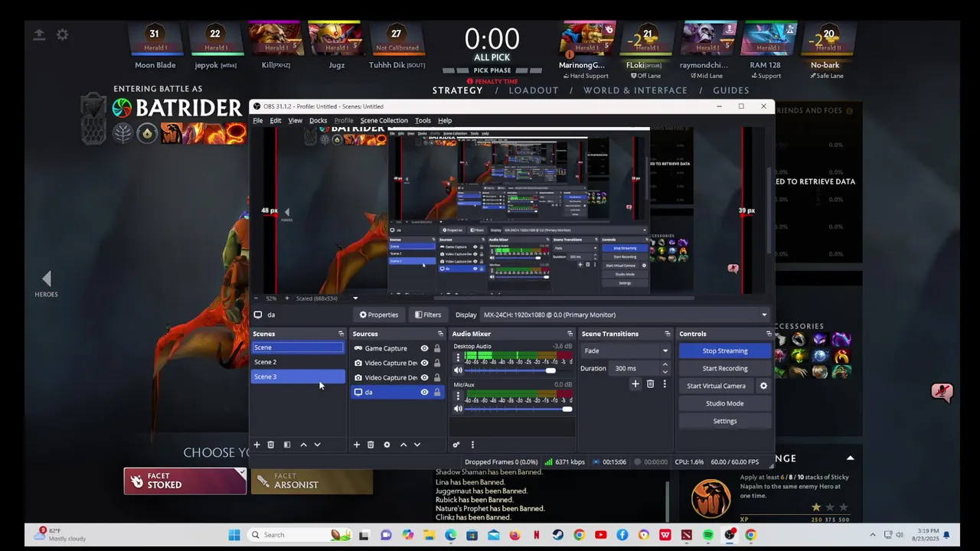
Task: Open advanced audio properties gears icon
Action: 456,445
